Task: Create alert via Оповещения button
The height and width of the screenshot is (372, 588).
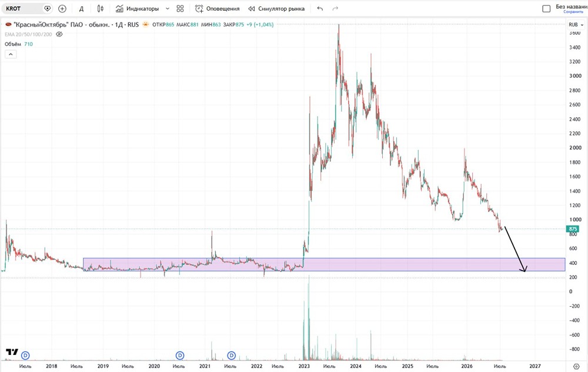Action: pyautogui.click(x=217, y=8)
